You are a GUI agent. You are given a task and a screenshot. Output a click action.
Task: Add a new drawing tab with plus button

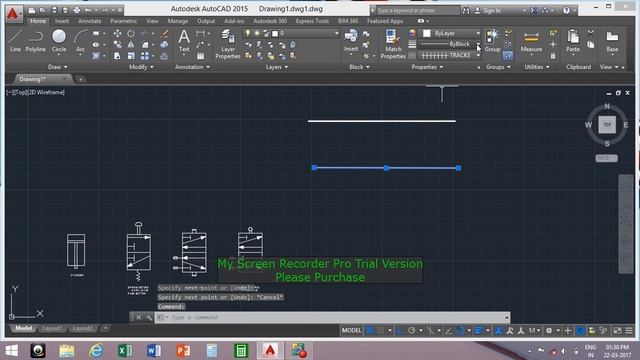coord(81,79)
